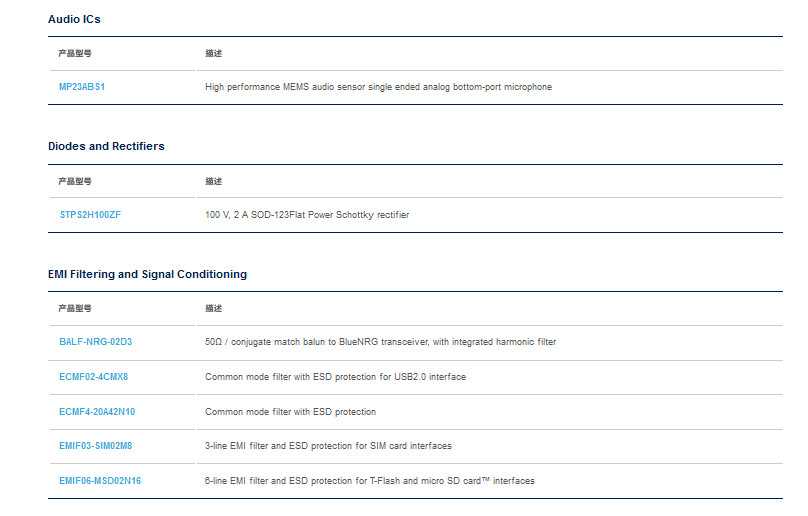The image size is (808, 516).
Task: Click the 产品型号 column header in Audio ICs table
Action: coord(75,53)
